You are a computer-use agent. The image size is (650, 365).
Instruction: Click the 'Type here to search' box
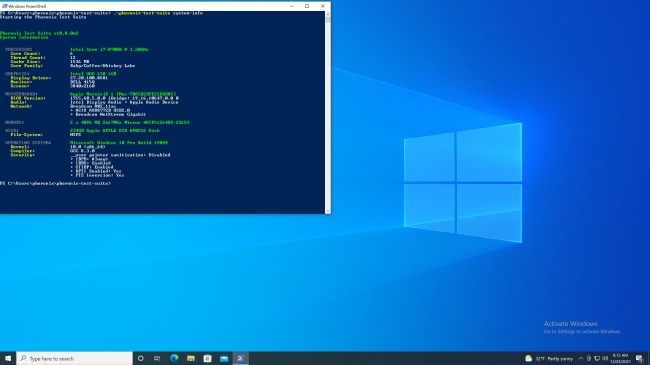pyautogui.click(x=75, y=358)
